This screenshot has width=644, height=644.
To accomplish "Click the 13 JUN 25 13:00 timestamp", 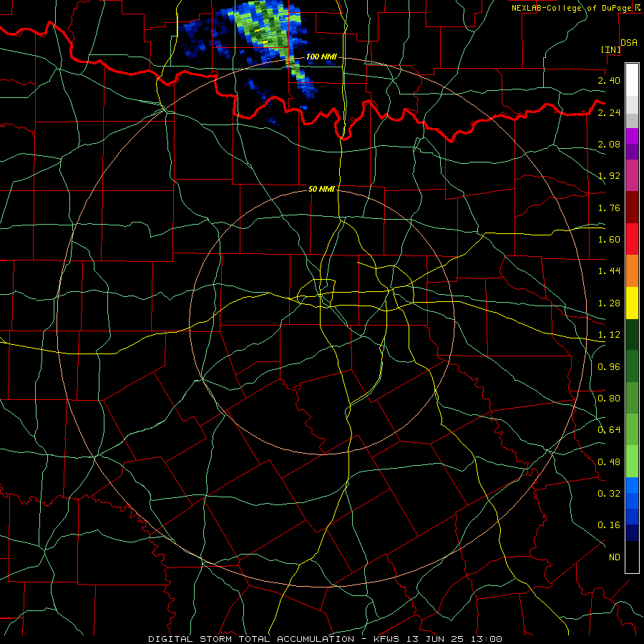I will pyautogui.click(x=454, y=639).
